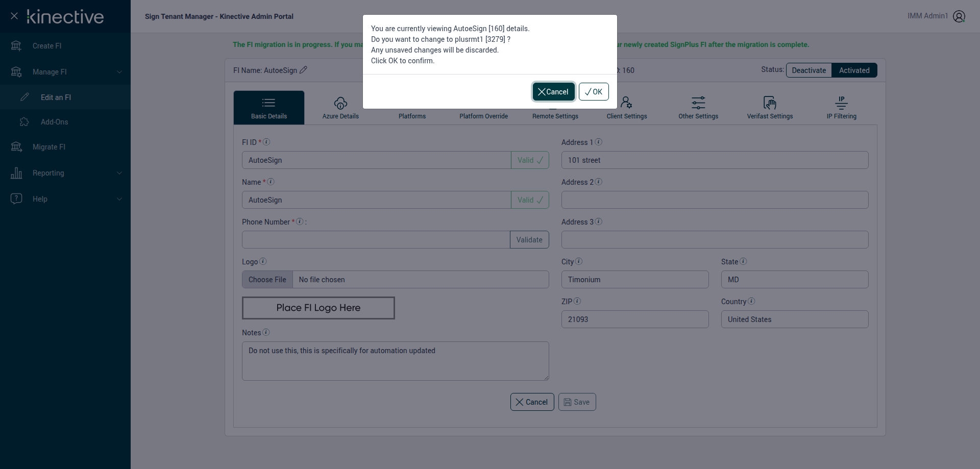Set status to Activated
This screenshot has height=469, width=980.
(854, 70)
